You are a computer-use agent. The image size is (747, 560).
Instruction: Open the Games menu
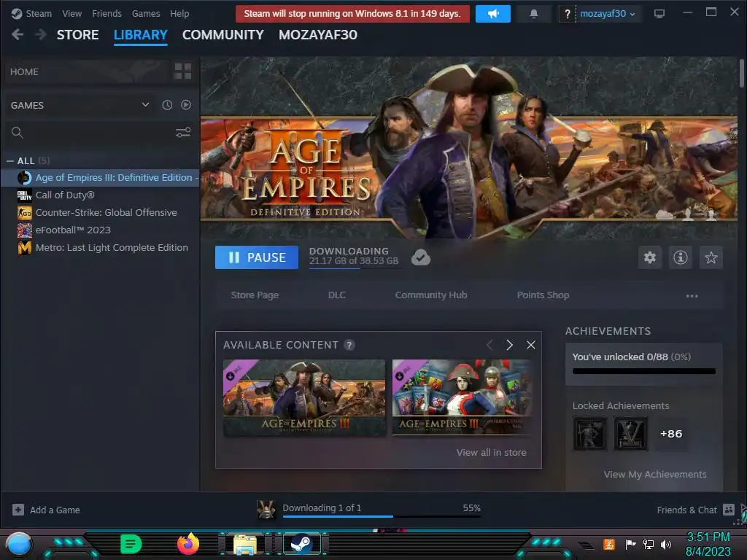146,14
